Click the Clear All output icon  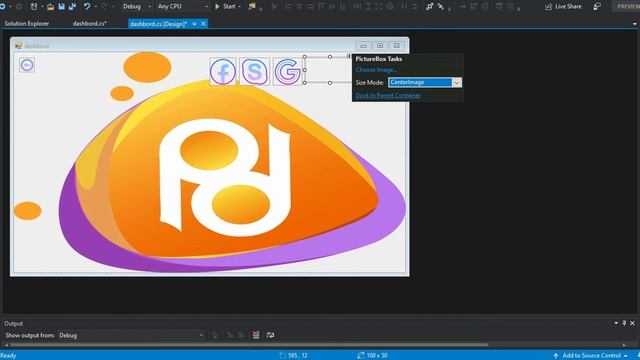click(x=256, y=335)
